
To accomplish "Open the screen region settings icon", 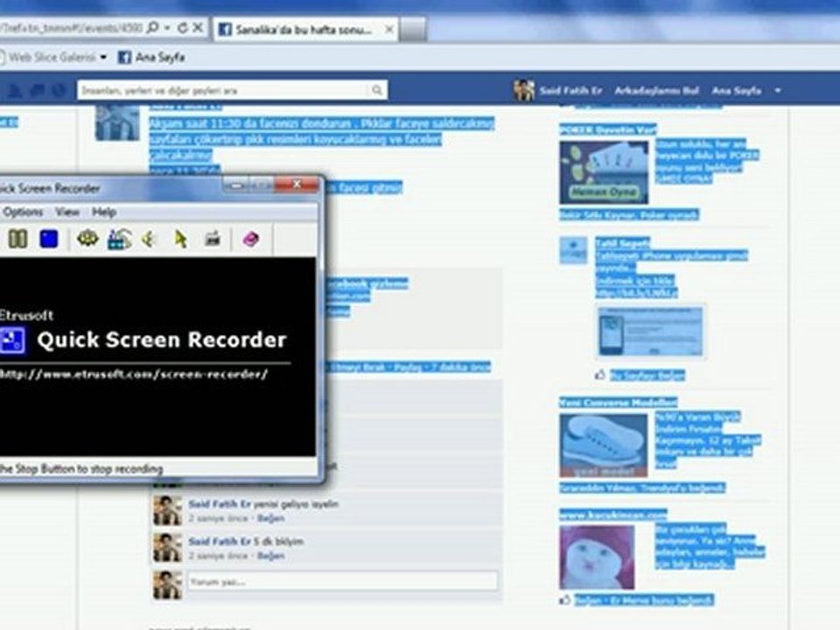I will 87,238.
